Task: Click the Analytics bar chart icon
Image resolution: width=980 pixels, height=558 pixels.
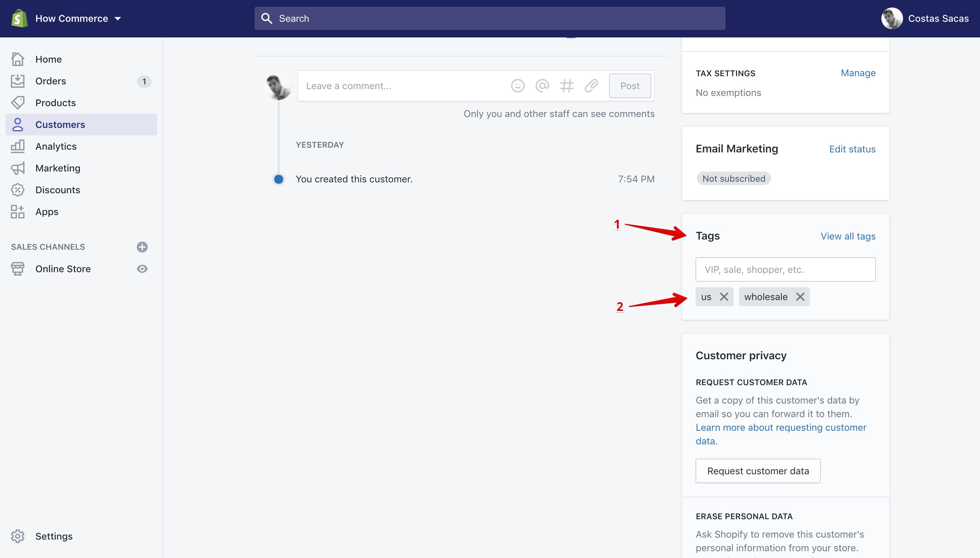Action: pyautogui.click(x=18, y=146)
